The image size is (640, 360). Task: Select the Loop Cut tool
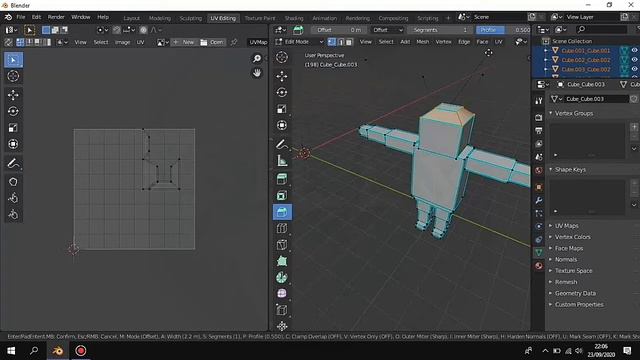[282, 228]
